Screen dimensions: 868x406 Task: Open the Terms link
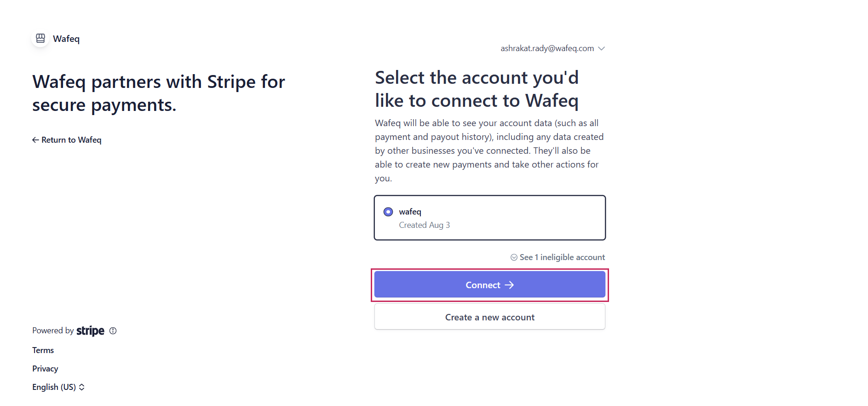pyautogui.click(x=43, y=350)
